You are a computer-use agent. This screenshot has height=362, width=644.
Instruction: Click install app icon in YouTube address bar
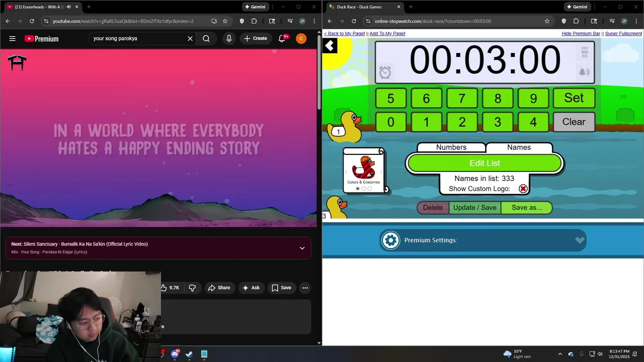pyautogui.click(x=214, y=21)
